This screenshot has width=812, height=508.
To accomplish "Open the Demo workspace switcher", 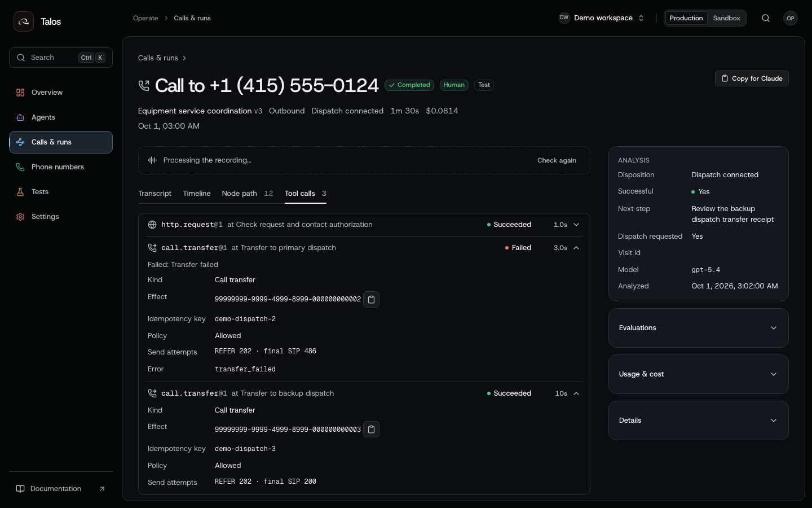I will click(602, 18).
